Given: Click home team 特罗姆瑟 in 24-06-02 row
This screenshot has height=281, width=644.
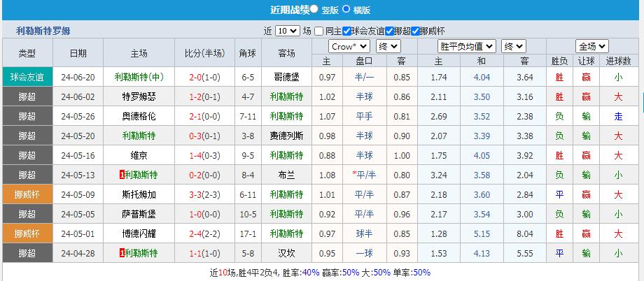Looking at the screenshot, I should (x=139, y=96).
